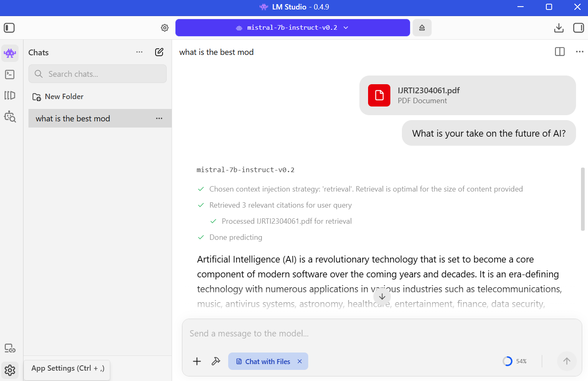Viewport: 588px width, 381px height.
Task: Select the 'what is the best mod' chat
Action: [x=100, y=118]
